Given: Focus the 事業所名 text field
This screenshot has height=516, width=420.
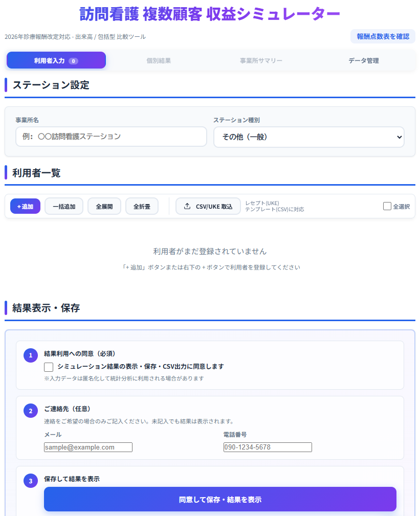Looking at the screenshot, I should pyautogui.click(x=111, y=137).
